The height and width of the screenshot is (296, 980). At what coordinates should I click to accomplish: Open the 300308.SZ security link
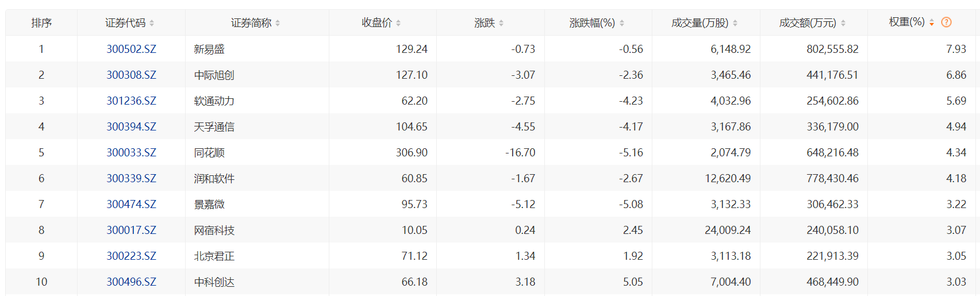point(131,75)
